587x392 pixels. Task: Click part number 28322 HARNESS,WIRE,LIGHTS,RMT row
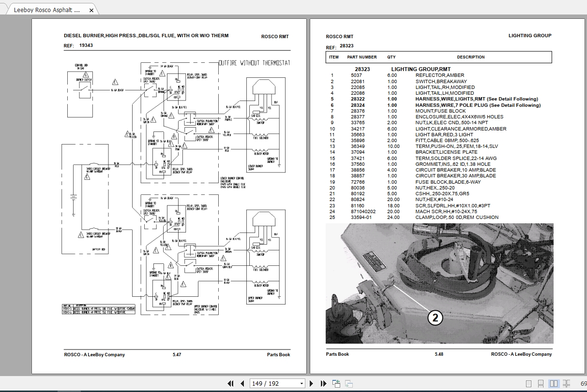point(435,99)
